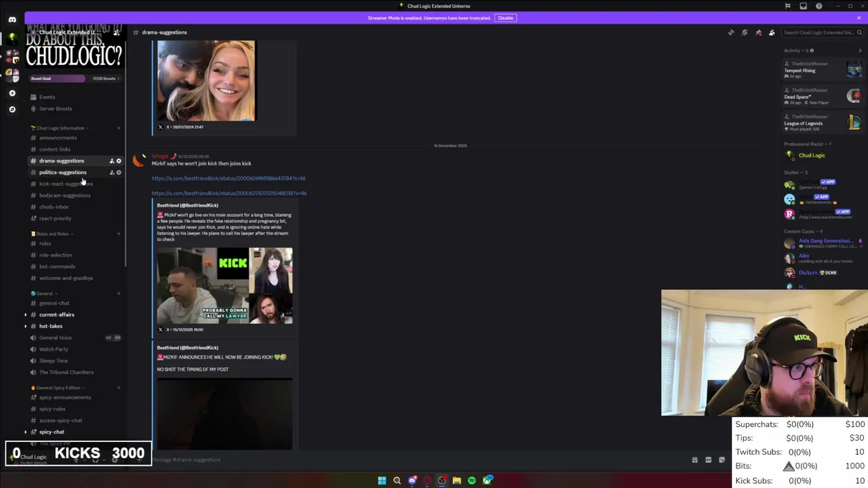This screenshot has width=868, height=488.
Task: Open Discord help question mark icon
Action: tap(819, 6)
